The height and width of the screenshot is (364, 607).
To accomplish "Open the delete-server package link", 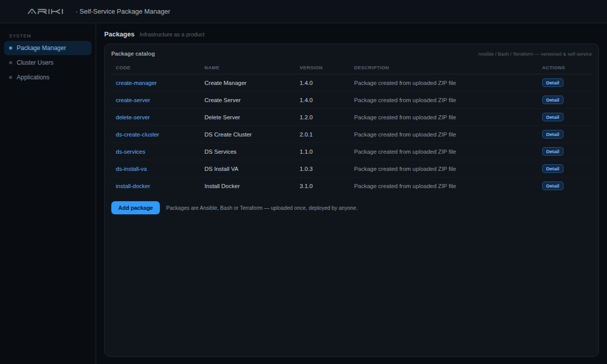I will (x=133, y=117).
